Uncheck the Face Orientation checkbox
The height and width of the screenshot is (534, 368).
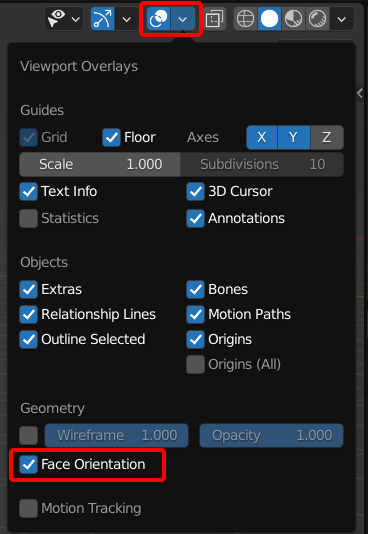pos(29,465)
